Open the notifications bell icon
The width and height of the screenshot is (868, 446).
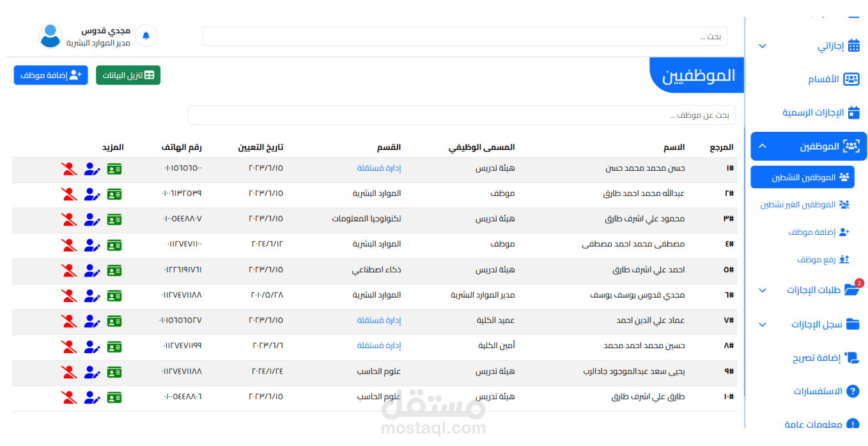pos(146,36)
